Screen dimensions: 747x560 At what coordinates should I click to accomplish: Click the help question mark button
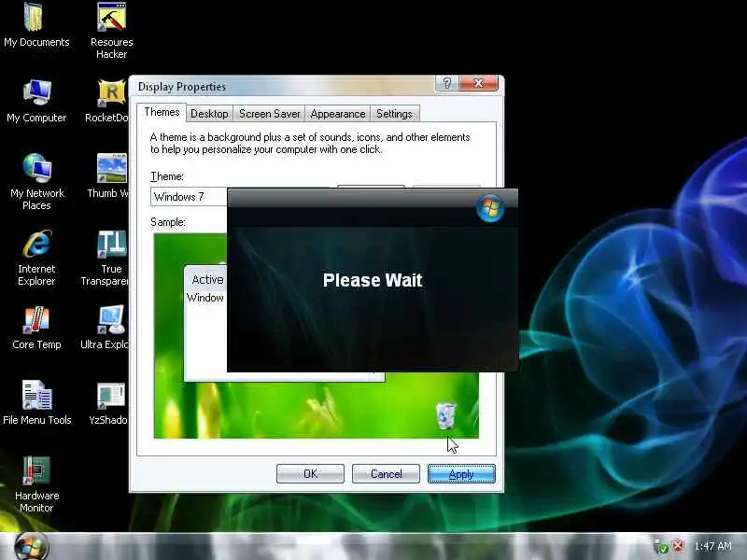(447, 83)
